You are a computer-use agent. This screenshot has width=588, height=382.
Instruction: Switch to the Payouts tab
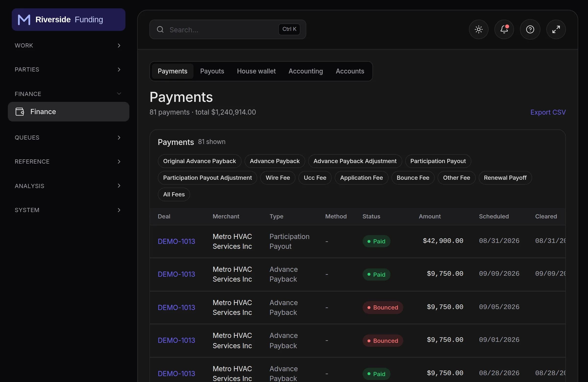(212, 71)
